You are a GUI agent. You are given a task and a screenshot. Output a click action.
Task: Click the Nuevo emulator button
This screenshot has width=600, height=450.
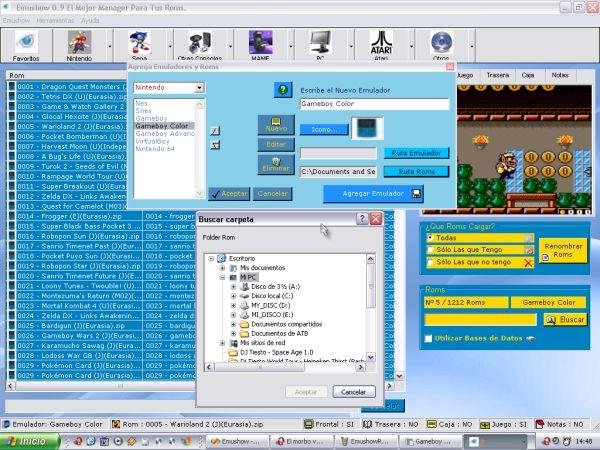276,125
